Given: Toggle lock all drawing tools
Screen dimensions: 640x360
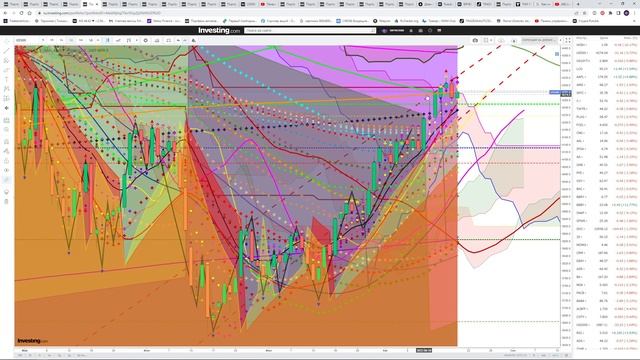Looking at the screenshot, I should tap(6, 161).
